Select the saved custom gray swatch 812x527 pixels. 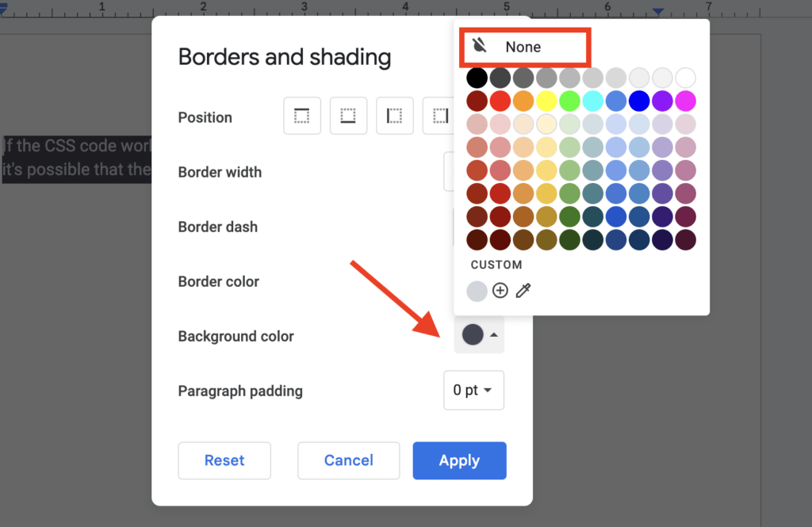point(477,291)
